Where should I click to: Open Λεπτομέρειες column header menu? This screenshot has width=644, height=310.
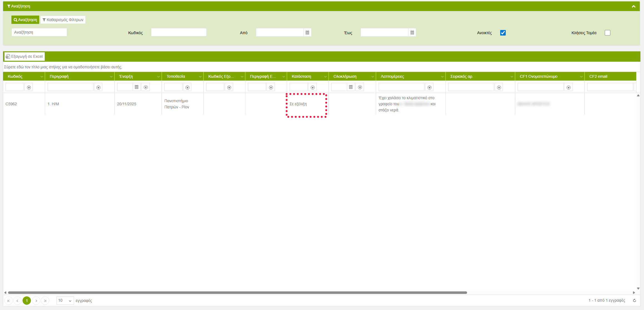coord(442,77)
